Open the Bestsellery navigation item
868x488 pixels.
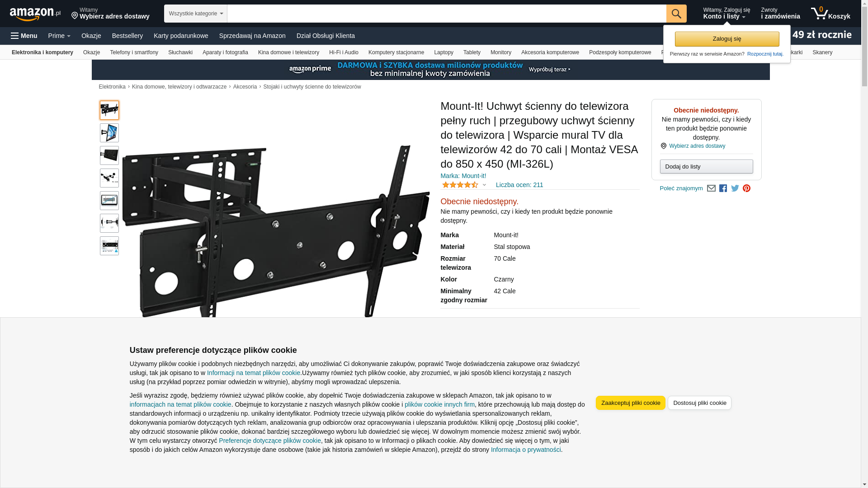coord(127,36)
